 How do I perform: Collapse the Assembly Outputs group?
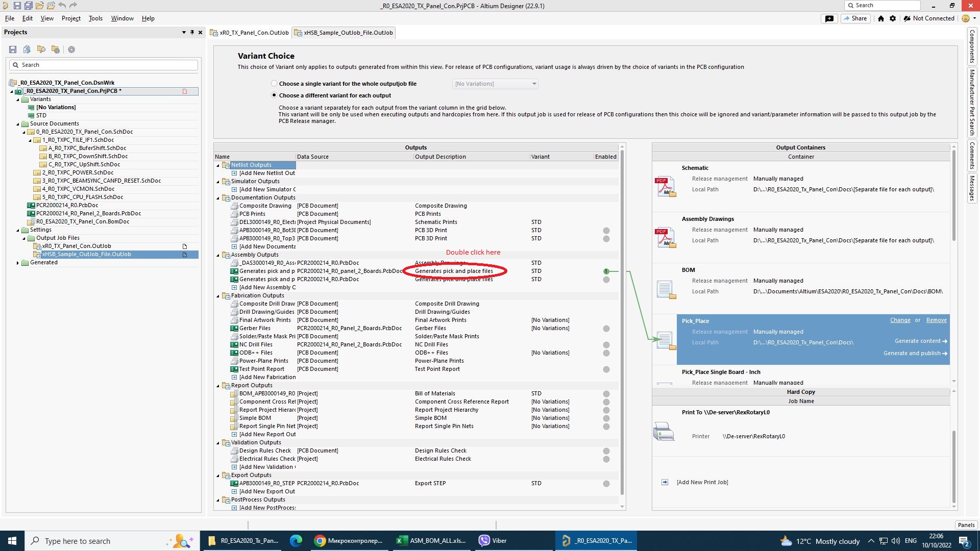point(218,255)
